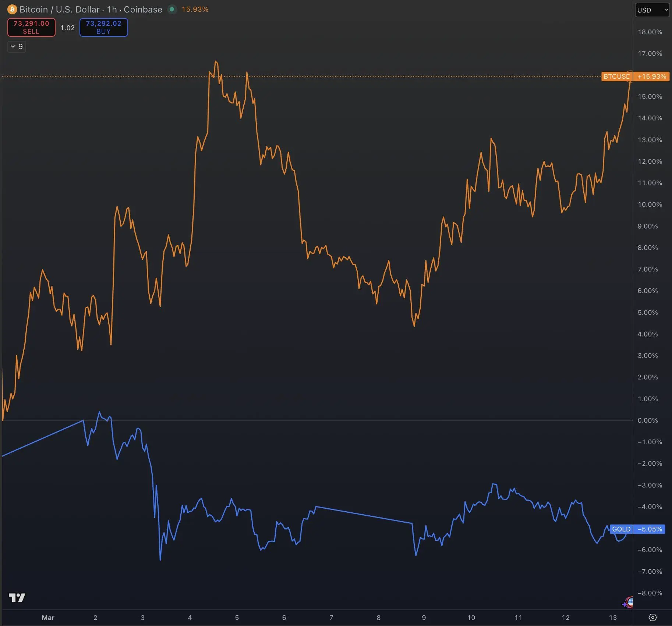672x626 pixels.
Task: Click the 1.02 spread value
Action: pyautogui.click(x=67, y=28)
